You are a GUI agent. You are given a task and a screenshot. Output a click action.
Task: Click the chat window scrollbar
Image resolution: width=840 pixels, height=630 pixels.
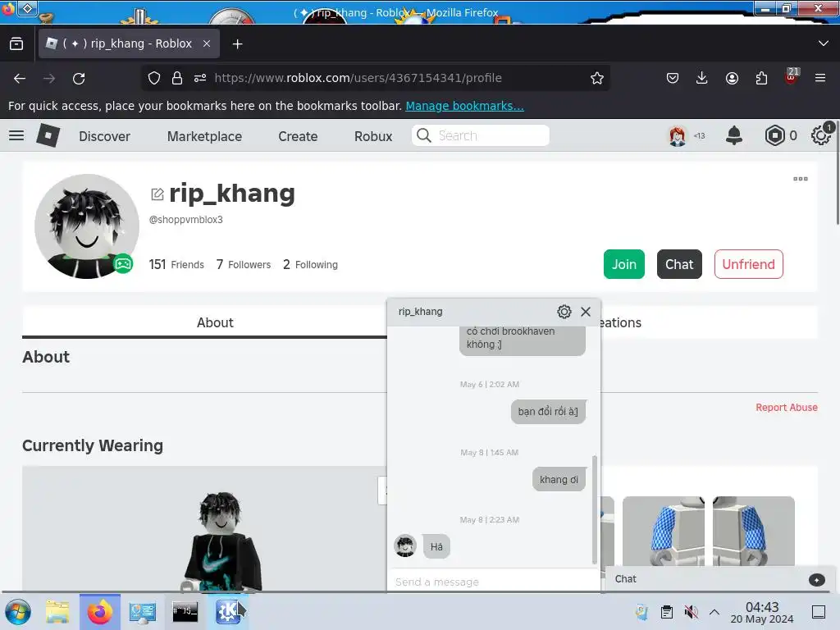(x=594, y=509)
